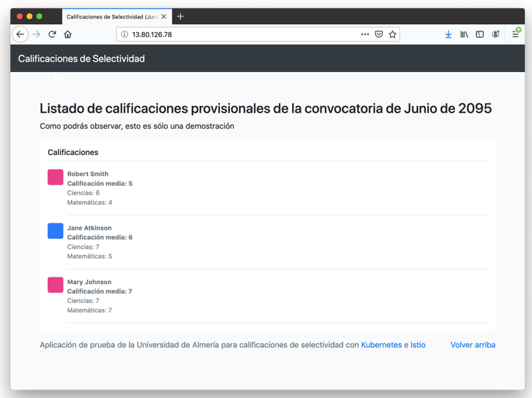The width and height of the screenshot is (532, 398).
Task: Click Volver arriba link
Action: click(473, 345)
